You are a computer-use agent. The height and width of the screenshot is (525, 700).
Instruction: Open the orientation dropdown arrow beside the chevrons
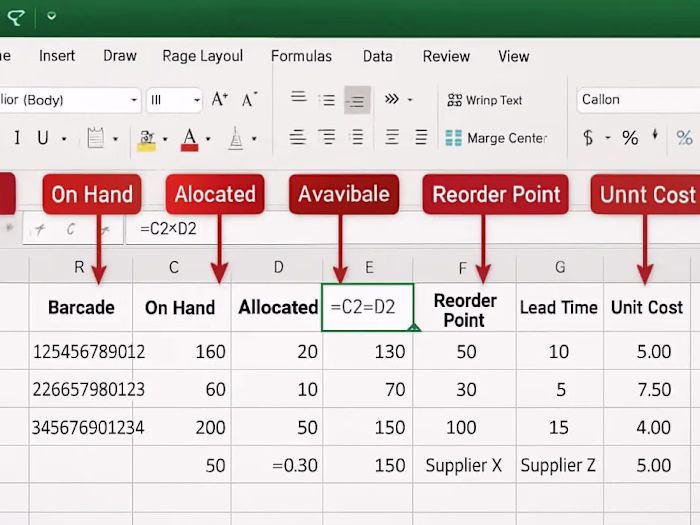[410, 100]
